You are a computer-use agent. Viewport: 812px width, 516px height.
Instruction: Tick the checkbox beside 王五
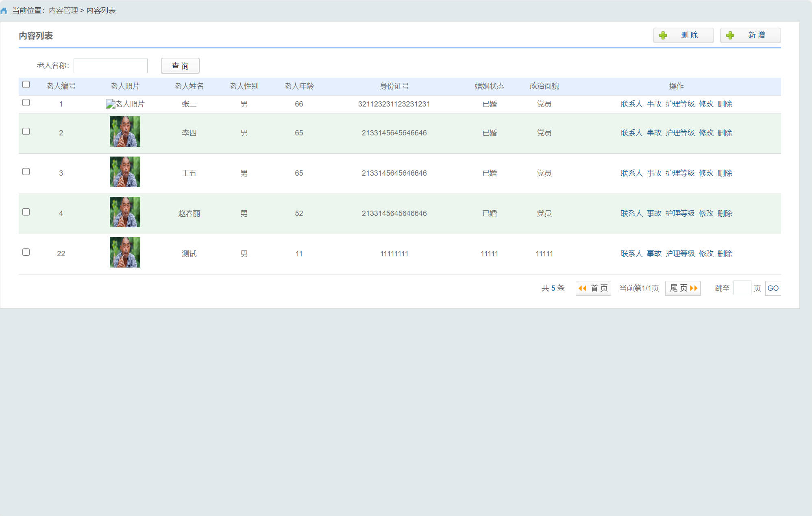click(x=26, y=172)
